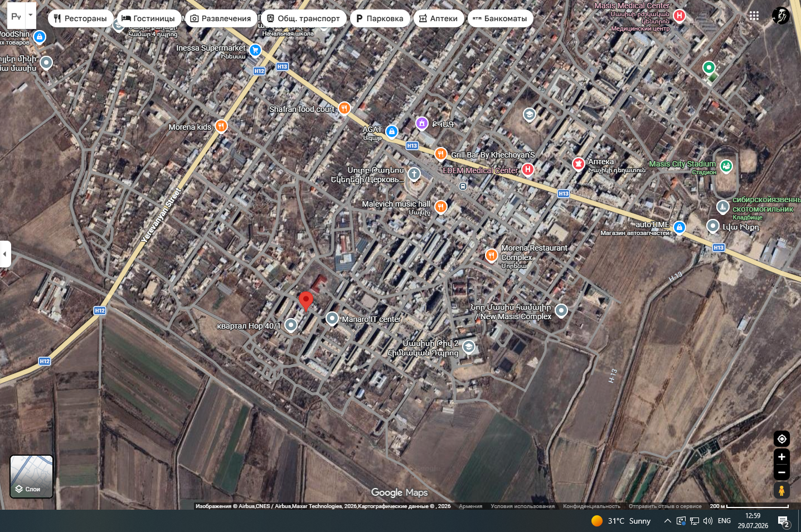Viewport: 801px width, 532px height.
Task: Activate the Street View pegman
Action: [781, 490]
